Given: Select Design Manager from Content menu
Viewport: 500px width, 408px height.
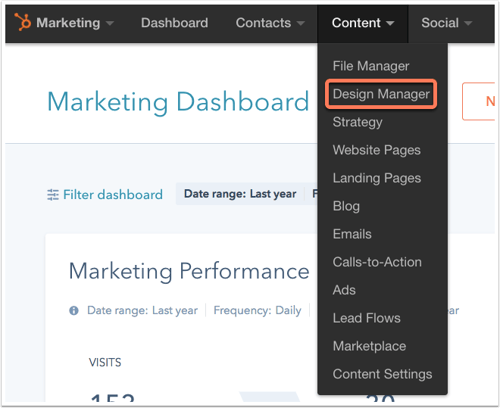Looking at the screenshot, I should [x=381, y=94].
